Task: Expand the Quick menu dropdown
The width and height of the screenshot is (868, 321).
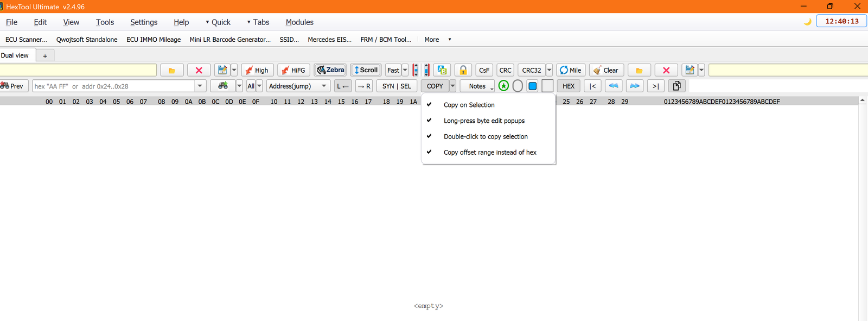Action: tap(218, 22)
